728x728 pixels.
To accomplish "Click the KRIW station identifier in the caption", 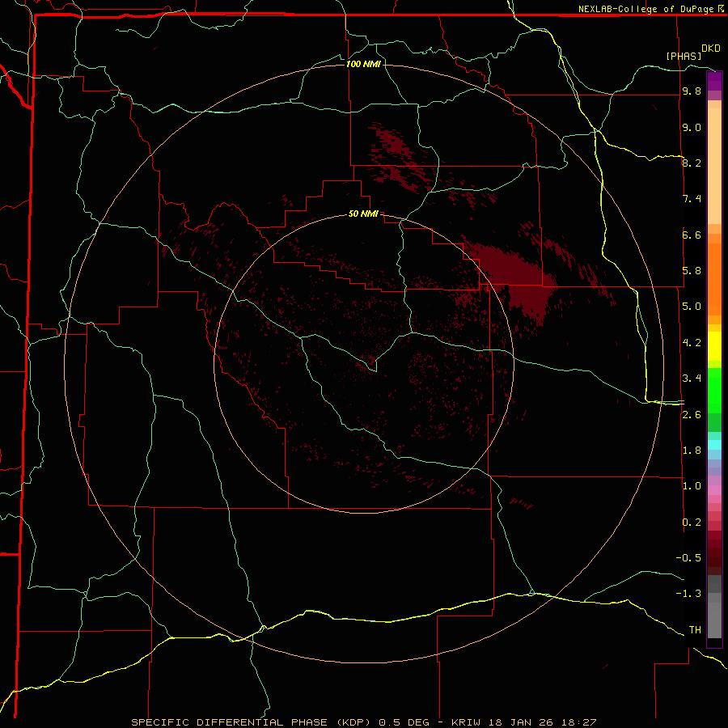I will (466, 722).
